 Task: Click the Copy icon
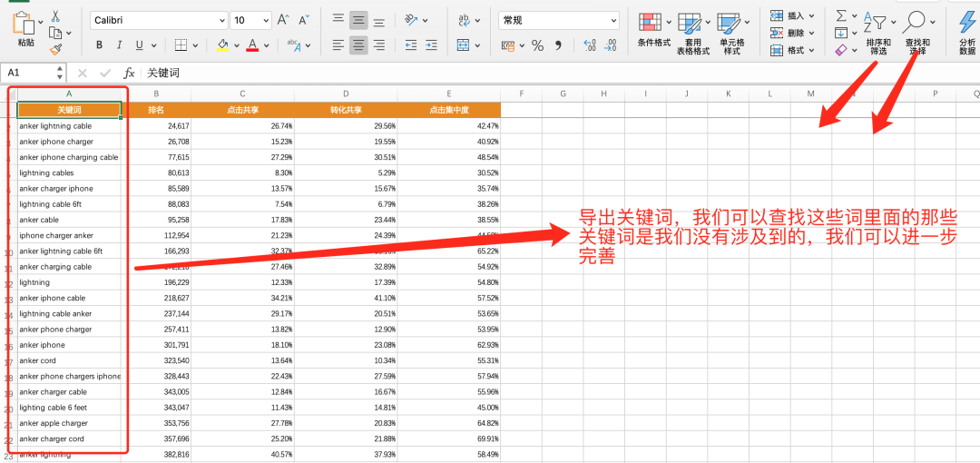[55, 33]
